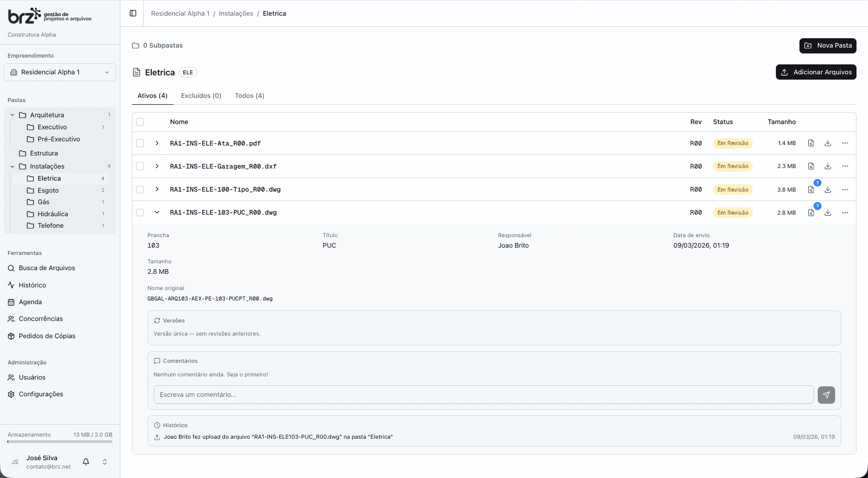Switch to Excluídos (0) tab
The width and height of the screenshot is (868, 478).
pos(201,96)
